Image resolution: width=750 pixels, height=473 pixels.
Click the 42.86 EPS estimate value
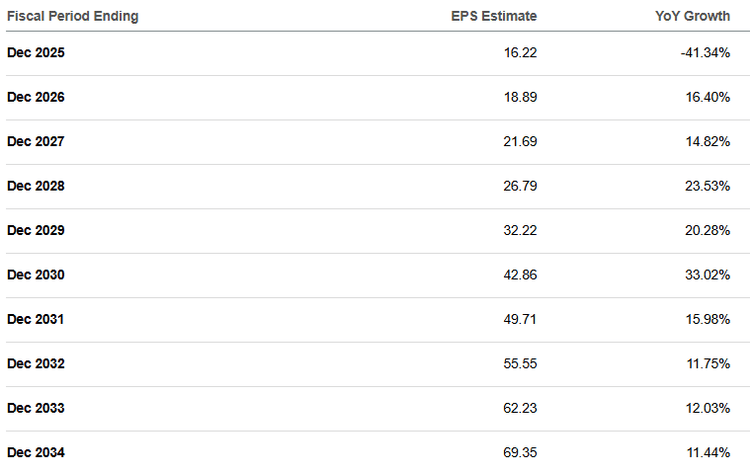click(520, 275)
